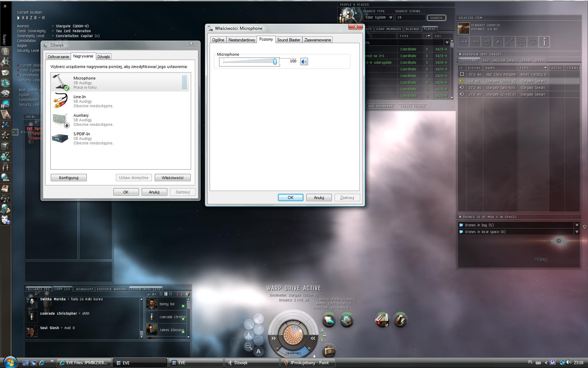Screen dimensions: 588x368
Task: Open the mail envelope icon in the Neocom
Action: coord(5,73)
